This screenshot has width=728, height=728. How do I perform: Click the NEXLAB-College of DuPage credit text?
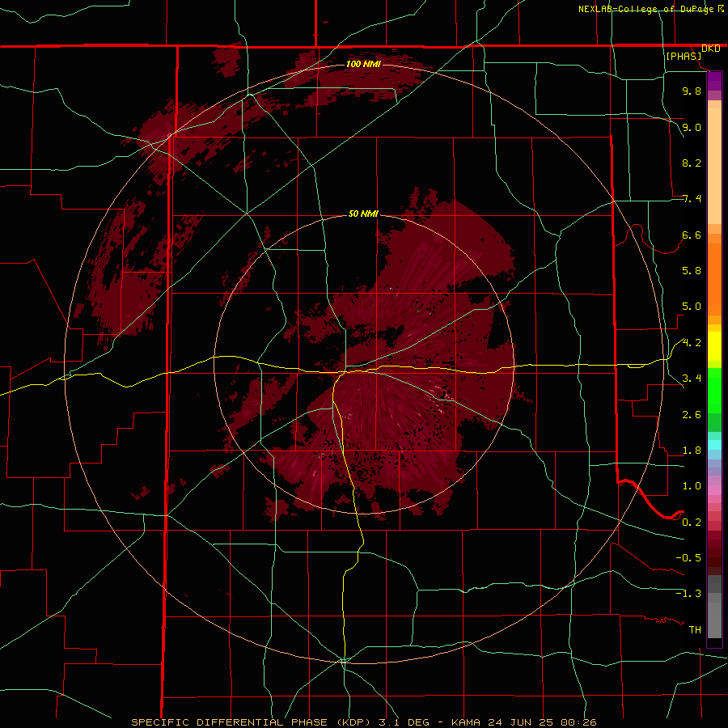pos(646,9)
